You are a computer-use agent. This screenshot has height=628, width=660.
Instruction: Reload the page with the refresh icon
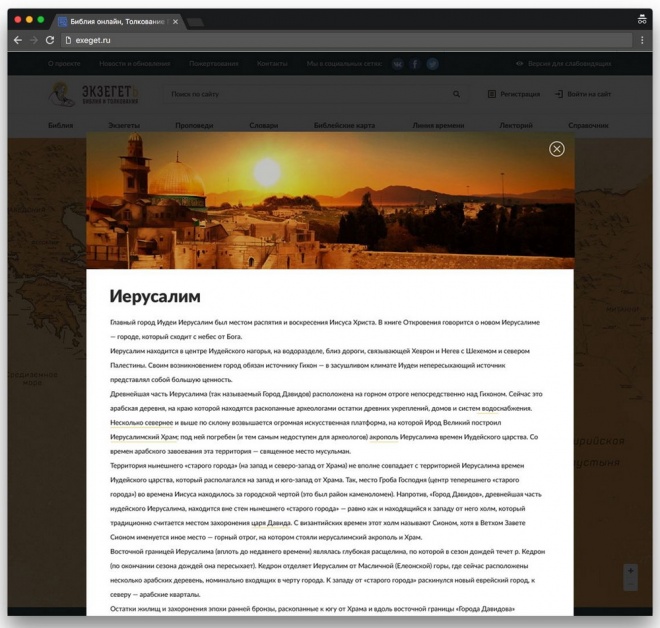coord(50,40)
